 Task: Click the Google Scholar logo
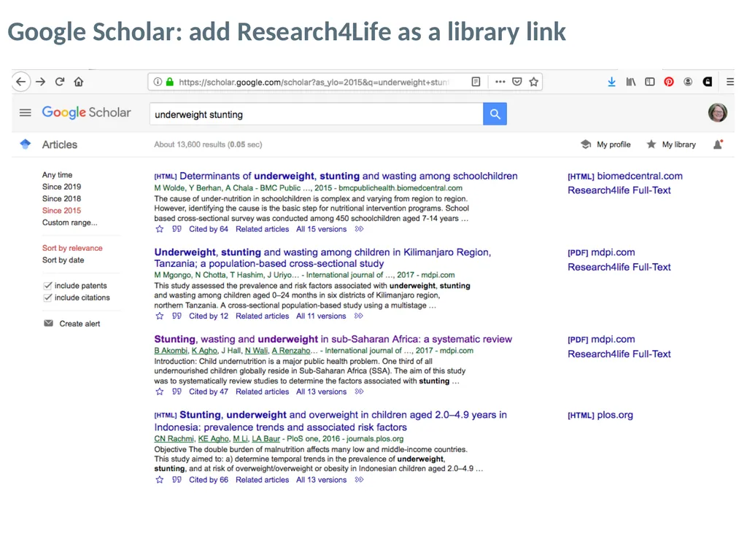[86, 112]
